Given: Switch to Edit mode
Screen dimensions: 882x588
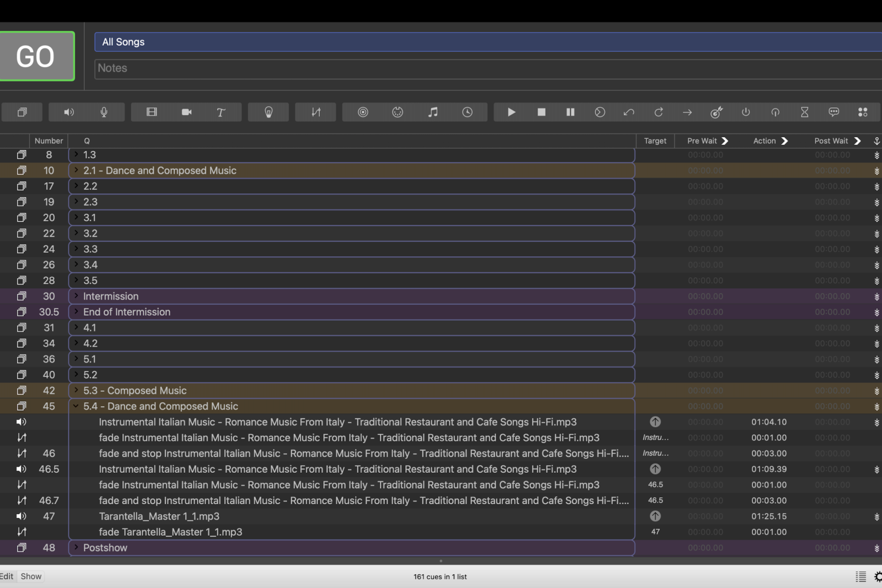Looking at the screenshot, I should pos(7,576).
